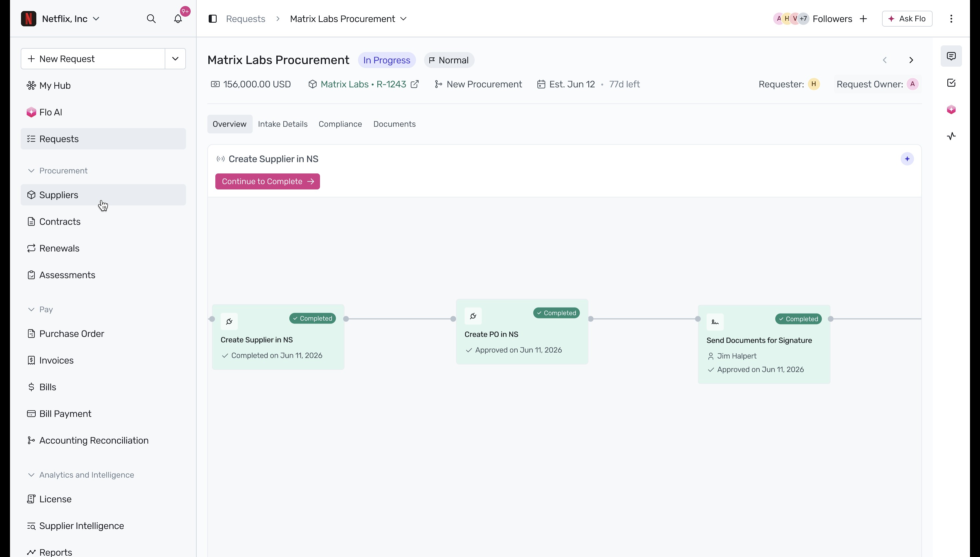Switch to the Documents tab
Screen dimensions: 980x557
[x=394, y=124]
